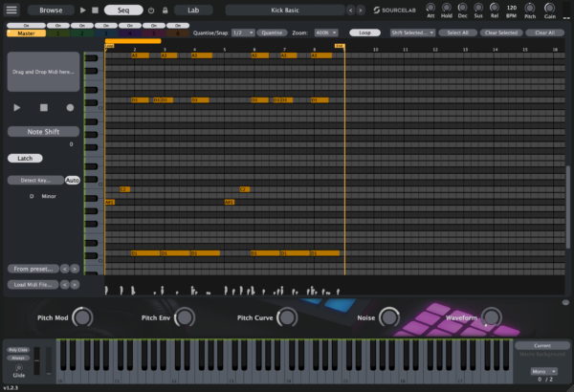Toggle the On switch above track 6
This screenshot has height=392, width=574.
pyautogui.click(x=178, y=26)
